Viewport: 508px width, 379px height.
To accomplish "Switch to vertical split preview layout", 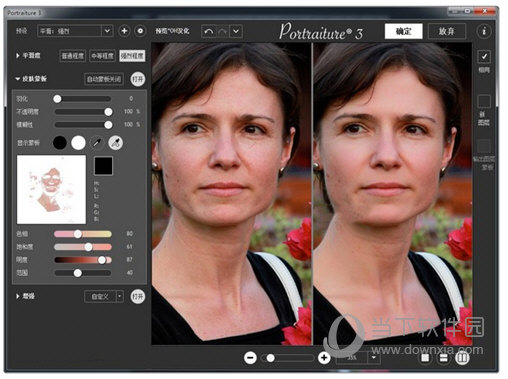I will [x=462, y=358].
